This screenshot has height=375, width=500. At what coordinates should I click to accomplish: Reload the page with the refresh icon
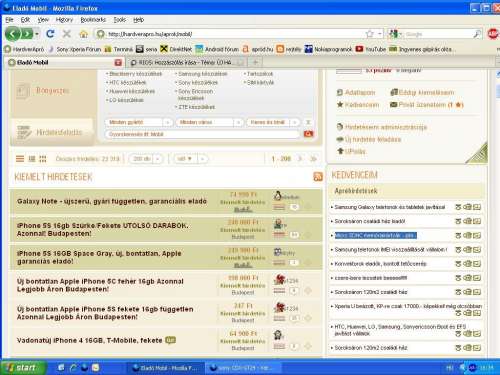point(50,34)
